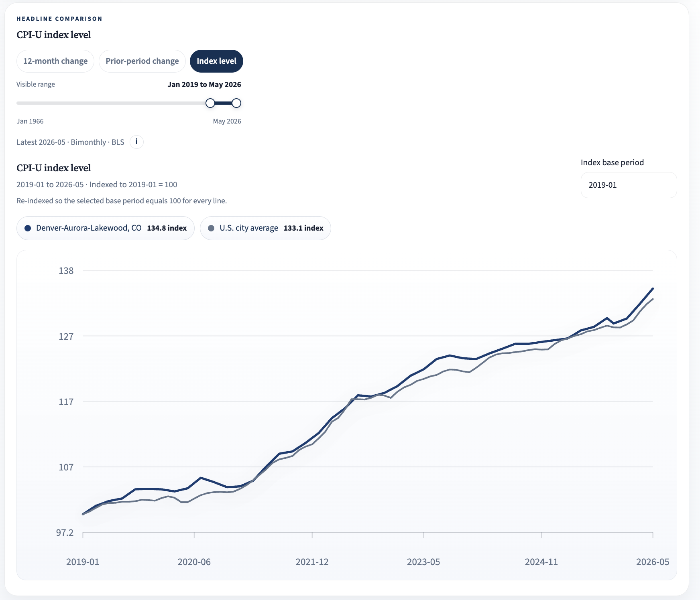Image resolution: width=700 pixels, height=600 pixels.
Task: Switch to 12-month change view
Action: click(x=55, y=61)
